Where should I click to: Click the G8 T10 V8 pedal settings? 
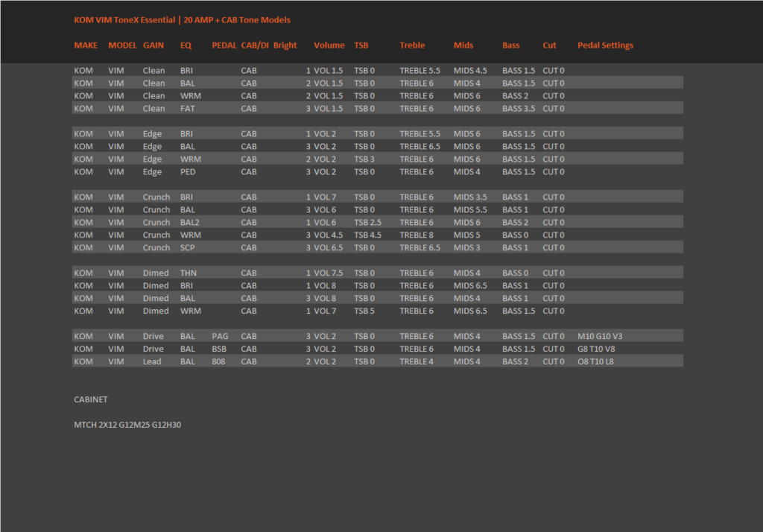[596, 349]
